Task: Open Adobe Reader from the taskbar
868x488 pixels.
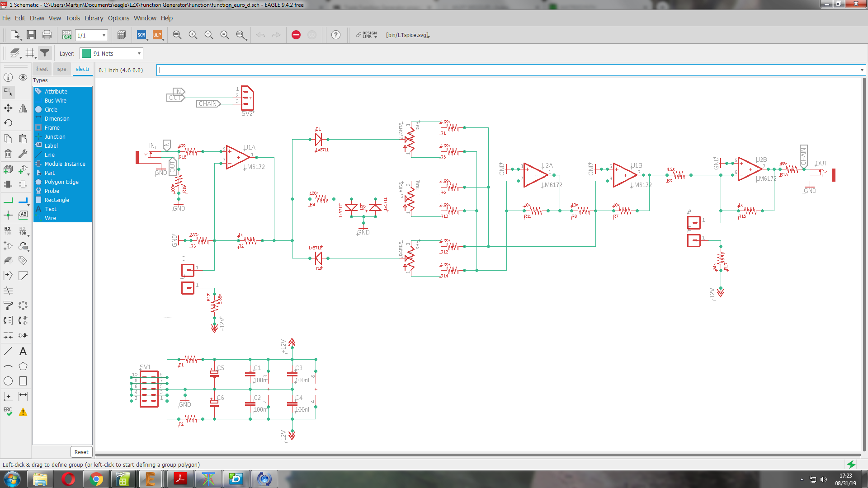Action: (x=180, y=479)
